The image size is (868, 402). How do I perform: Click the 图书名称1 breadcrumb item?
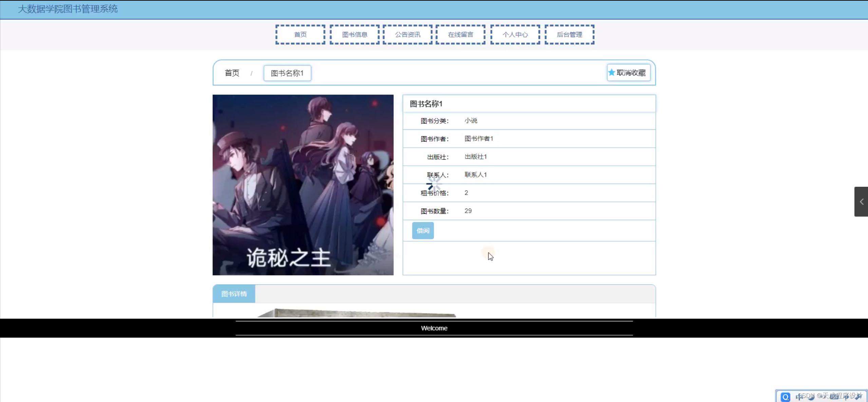(287, 73)
